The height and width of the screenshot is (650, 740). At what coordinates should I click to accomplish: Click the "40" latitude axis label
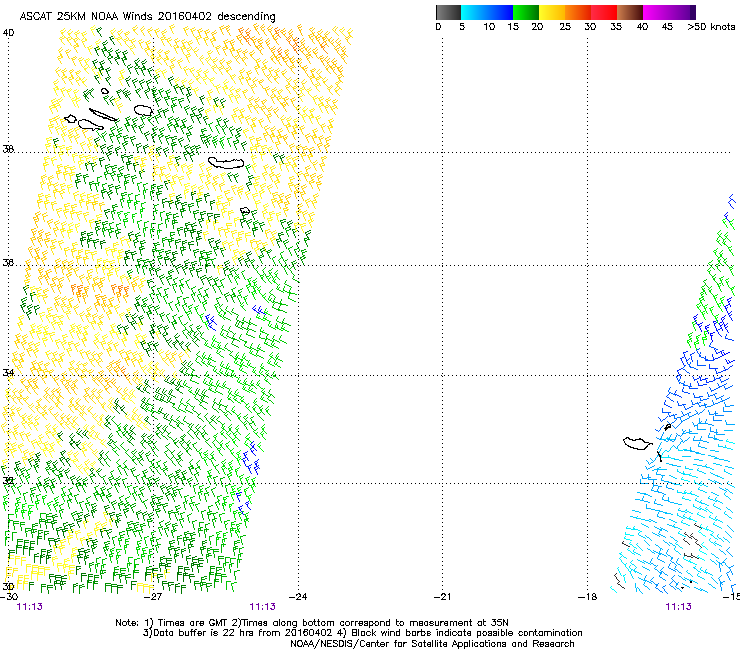8,33
